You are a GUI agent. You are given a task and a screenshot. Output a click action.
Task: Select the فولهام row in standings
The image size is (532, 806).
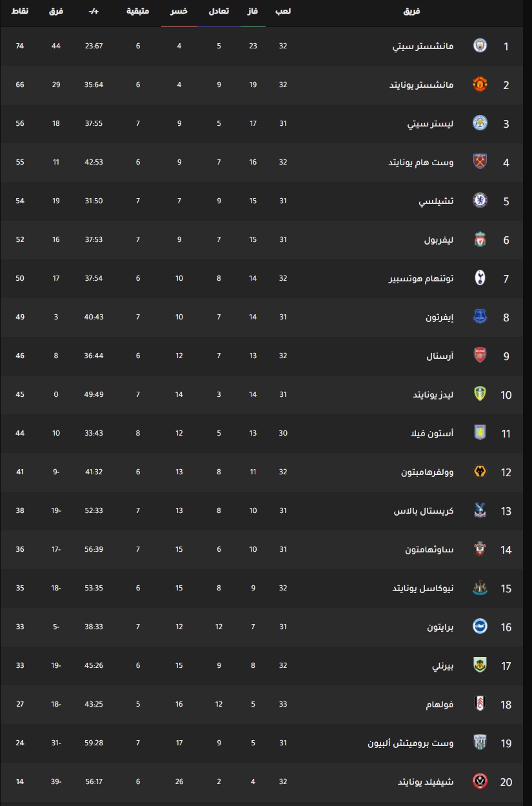(x=266, y=704)
